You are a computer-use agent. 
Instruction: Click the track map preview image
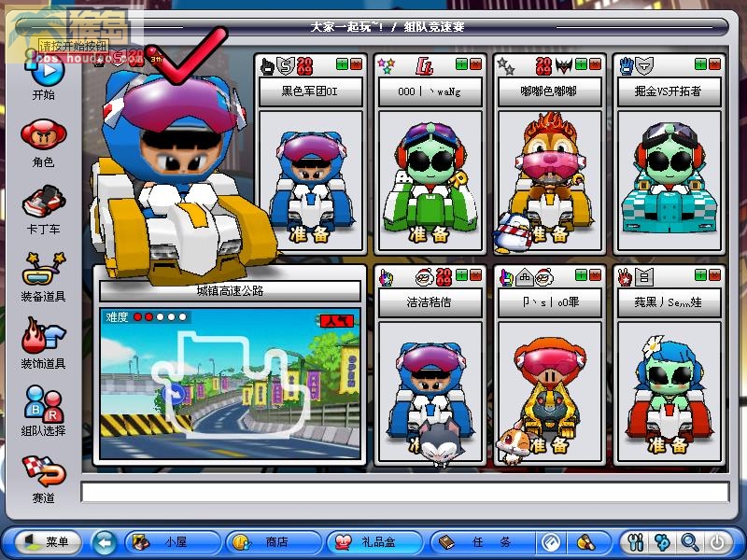pyautogui.click(x=230, y=384)
